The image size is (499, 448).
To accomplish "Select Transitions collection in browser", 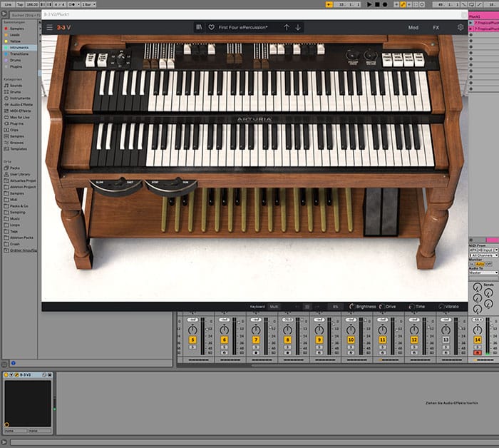I will pos(19,54).
